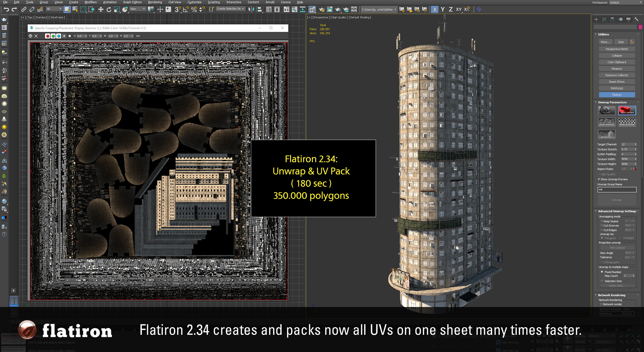Restrict transform to Z axis
The height and width of the screenshot is (352, 644).
tap(450, 9)
